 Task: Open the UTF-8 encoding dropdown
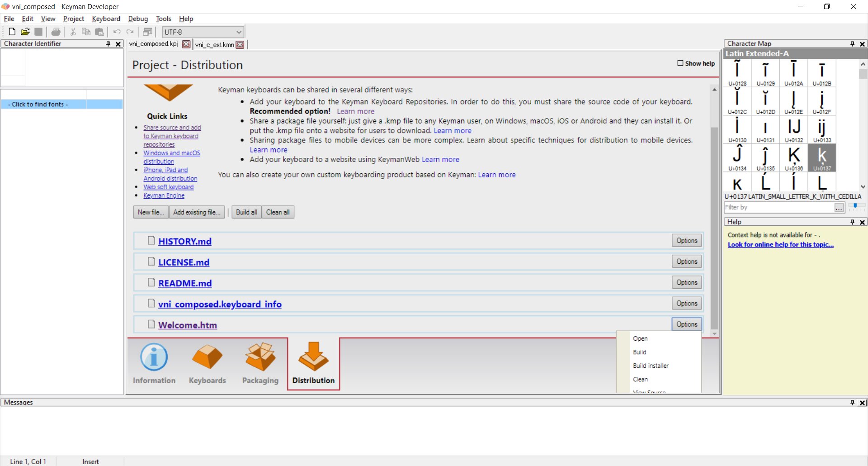[203, 32]
